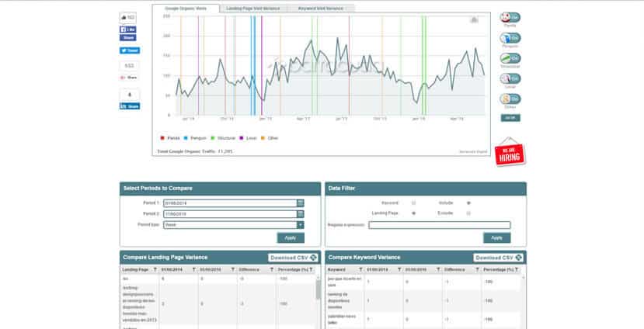The height and width of the screenshot is (329, 644).
Task: Click the Select Periods to Compare header
Action: [220, 189]
